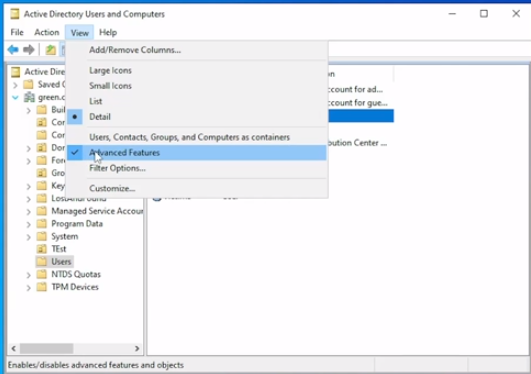Select the Users container in the tree

(61, 262)
